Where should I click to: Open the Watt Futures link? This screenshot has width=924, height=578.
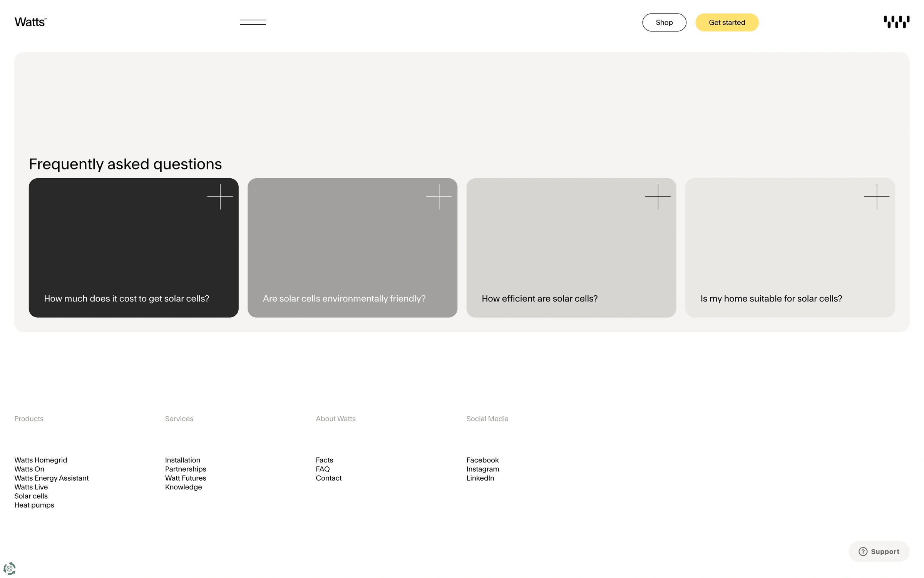(x=186, y=478)
